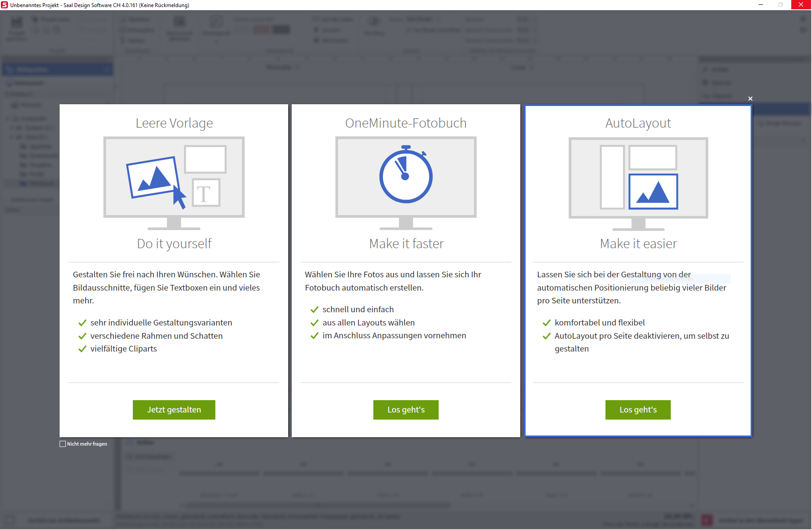
Task: Close the Saal Design Software window
Action: tap(801, 5)
